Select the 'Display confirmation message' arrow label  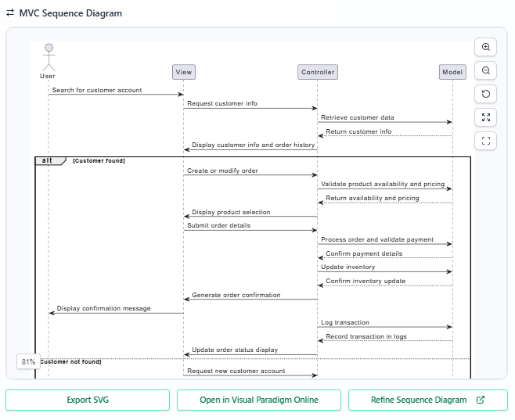coord(103,308)
